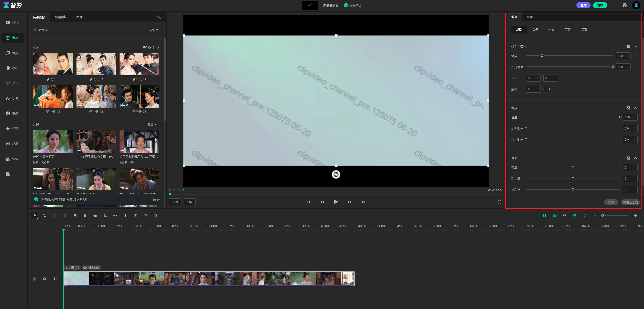The image size is (644, 309).
Task: Select the 变速 sub-tab
Action: click(x=551, y=30)
